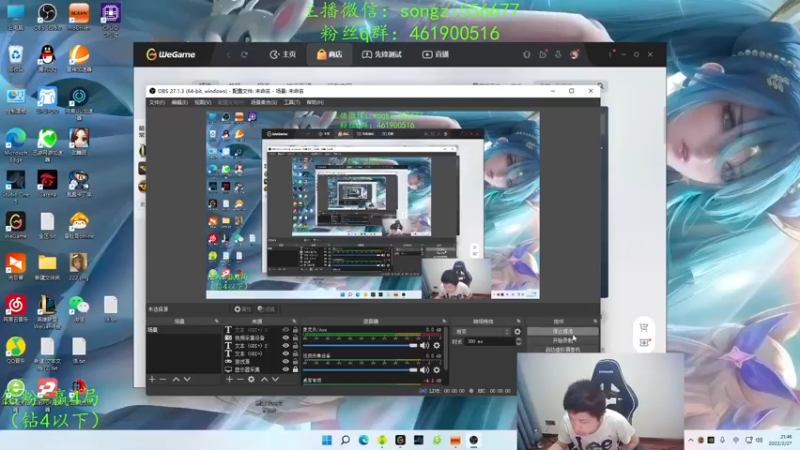The height and width of the screenshot is (450, 800).
Task: Toggle visibility of the first text source
Action: tap(286, 330)
